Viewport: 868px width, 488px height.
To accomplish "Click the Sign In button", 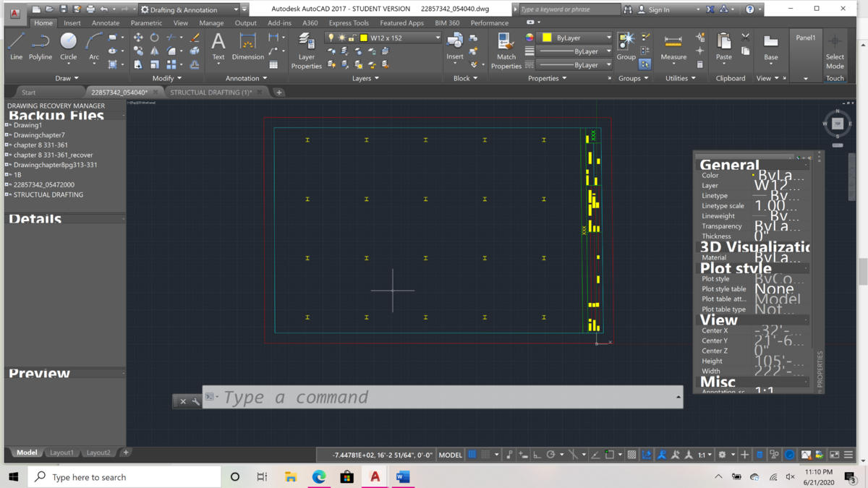I will pyautogui.click(x=658, y=9).
